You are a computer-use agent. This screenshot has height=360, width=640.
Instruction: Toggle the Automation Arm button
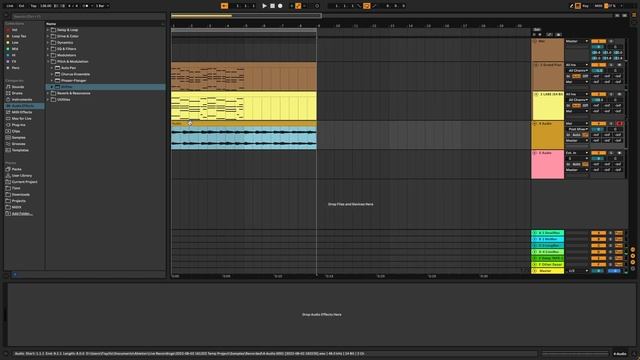click(x=298, y=6)
